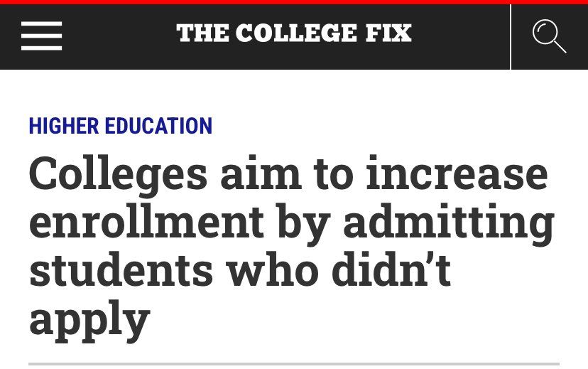Click the word "students" in the headline

121,271
